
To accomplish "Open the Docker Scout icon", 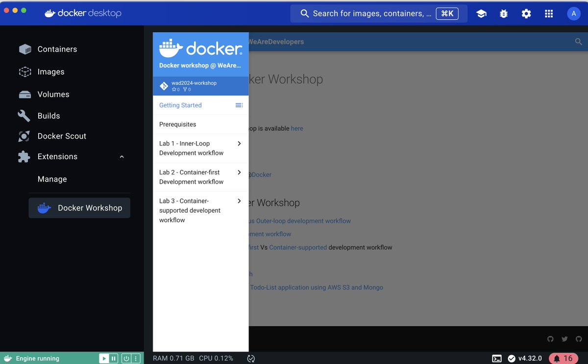I will point(24,136).
